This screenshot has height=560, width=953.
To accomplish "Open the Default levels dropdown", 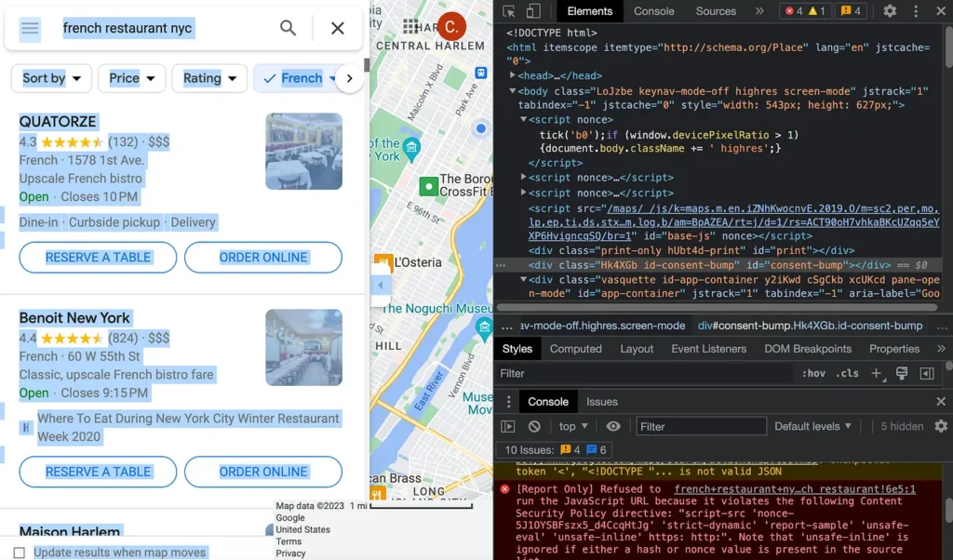I will point(812,426).
